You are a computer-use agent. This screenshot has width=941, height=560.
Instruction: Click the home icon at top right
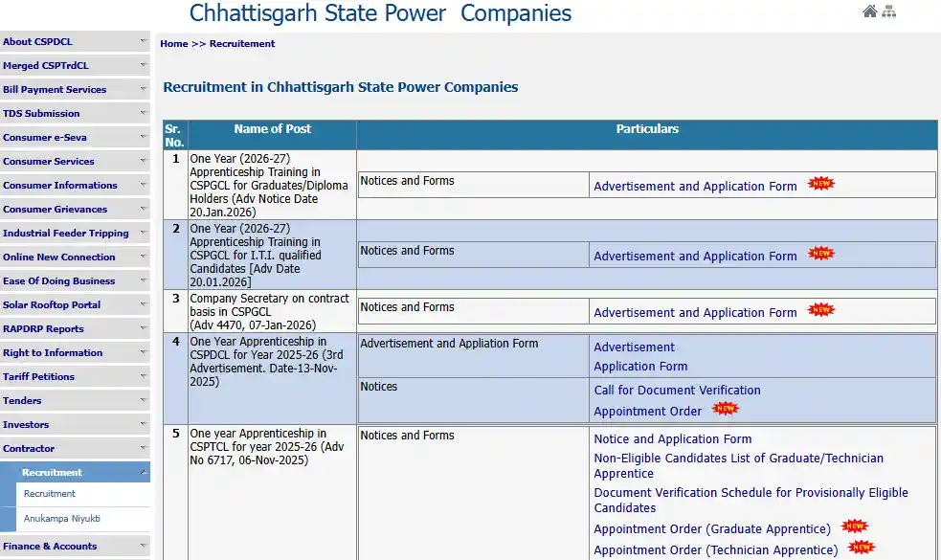point(868,11)
